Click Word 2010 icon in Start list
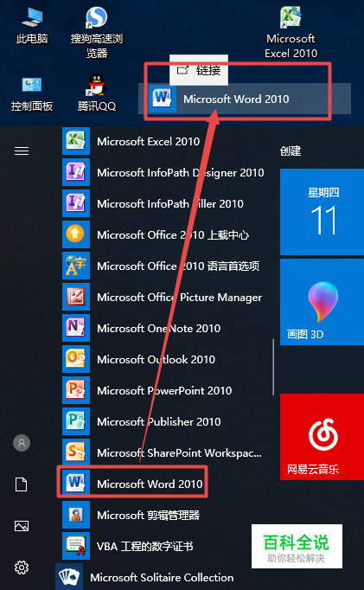 pos(76,484)
